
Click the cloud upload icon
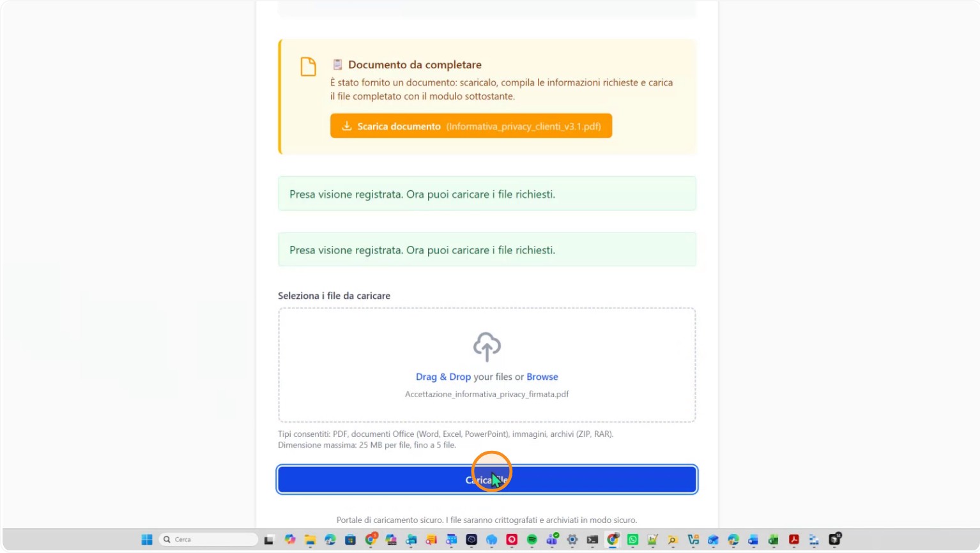pyautogui.click(x=487, y=347)
